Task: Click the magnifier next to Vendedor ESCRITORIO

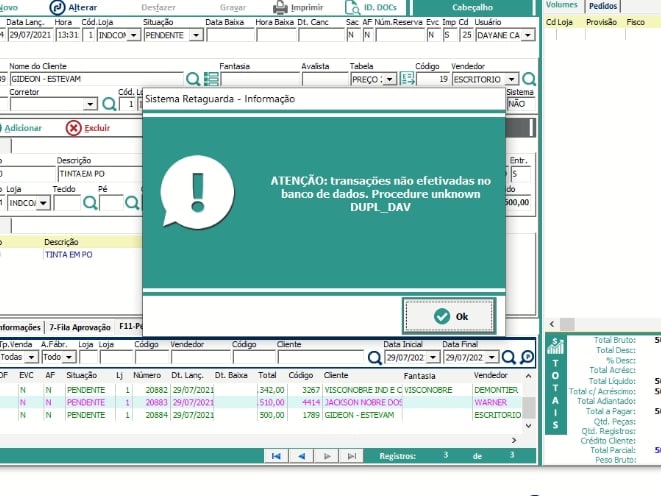Action: 529,79
